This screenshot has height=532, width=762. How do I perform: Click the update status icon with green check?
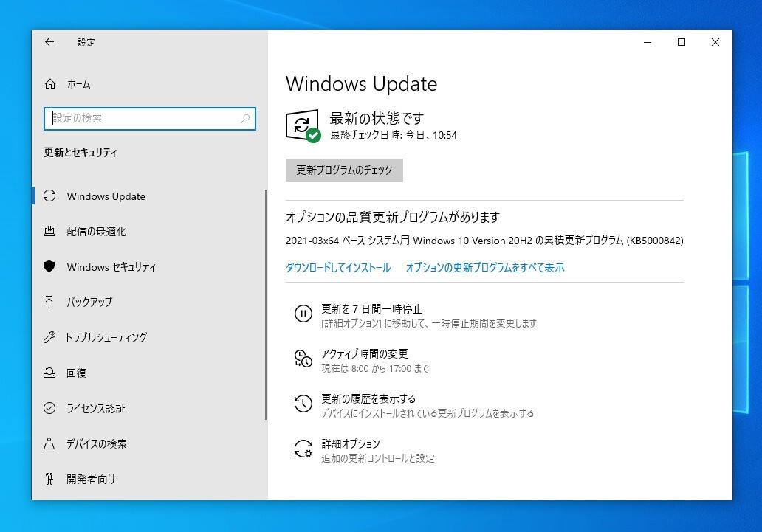coord(303,126)
